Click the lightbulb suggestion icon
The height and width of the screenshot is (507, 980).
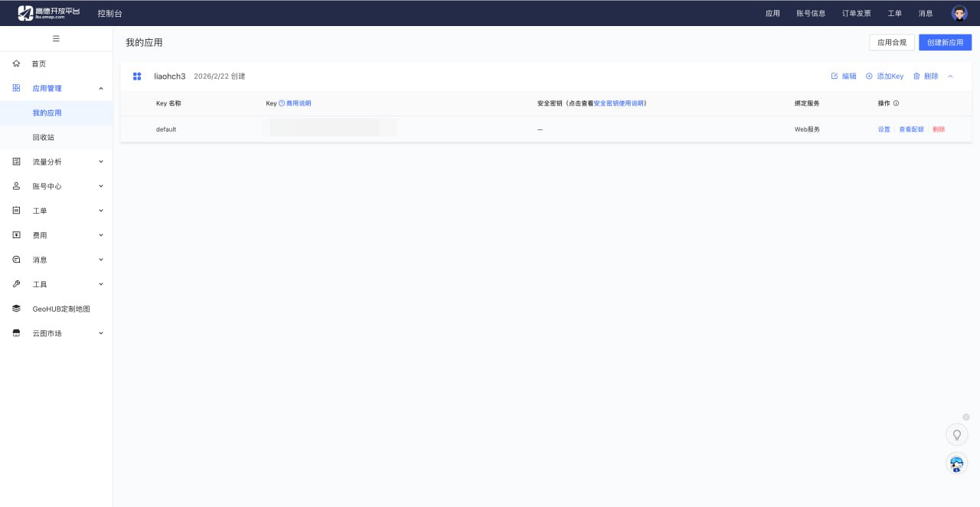[x=956, y=435]
